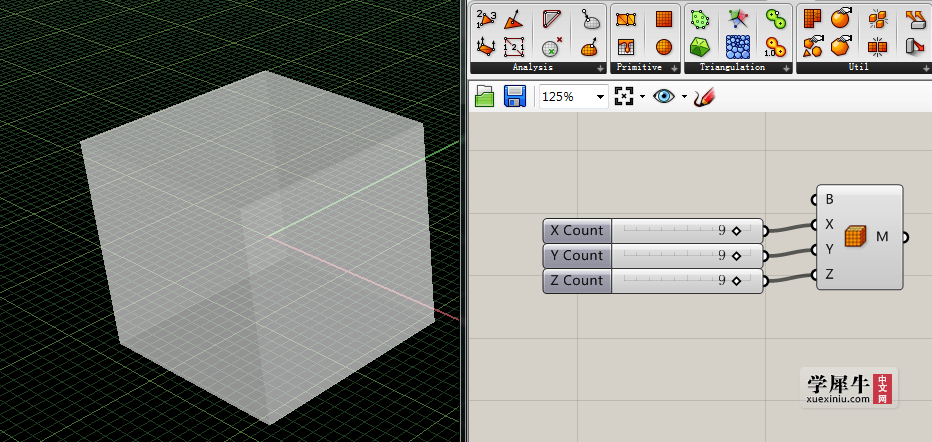This screenshot has width=932, height=442.
Task: Choose the Mesh Join imploding grid squares icon
Action: (878, 46)
